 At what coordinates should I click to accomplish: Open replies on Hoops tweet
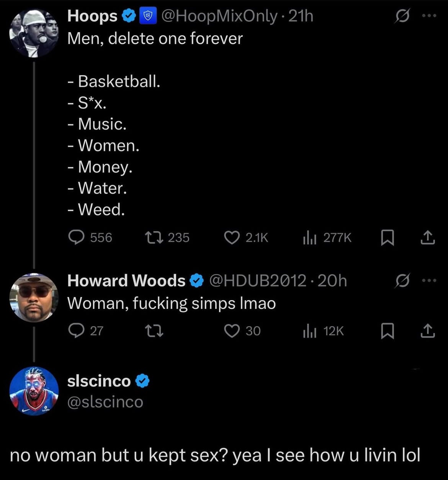click(77, 238)
